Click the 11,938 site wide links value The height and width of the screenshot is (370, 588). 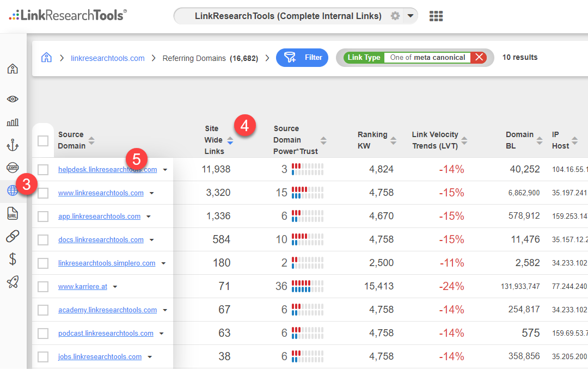pos(216,169)
